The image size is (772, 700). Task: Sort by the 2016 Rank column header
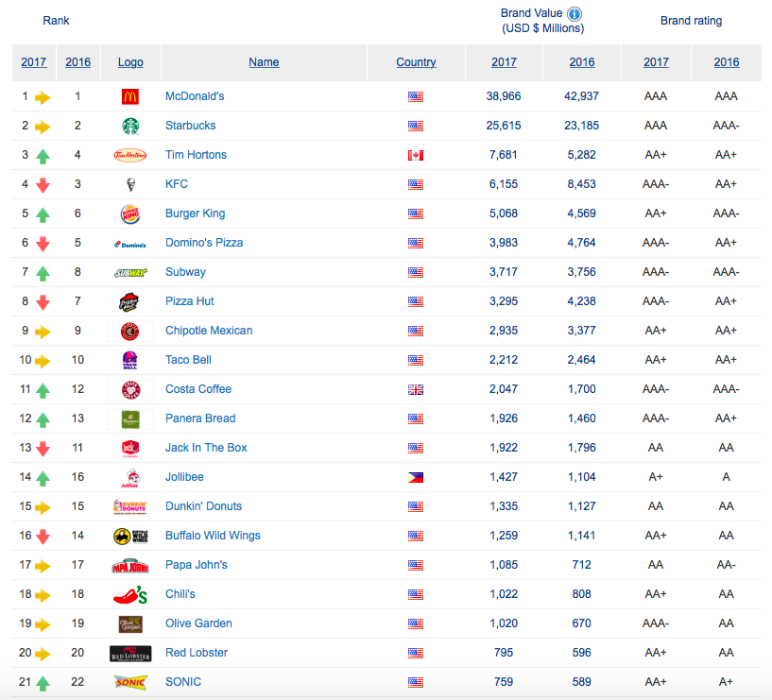[x=77, y=62]
